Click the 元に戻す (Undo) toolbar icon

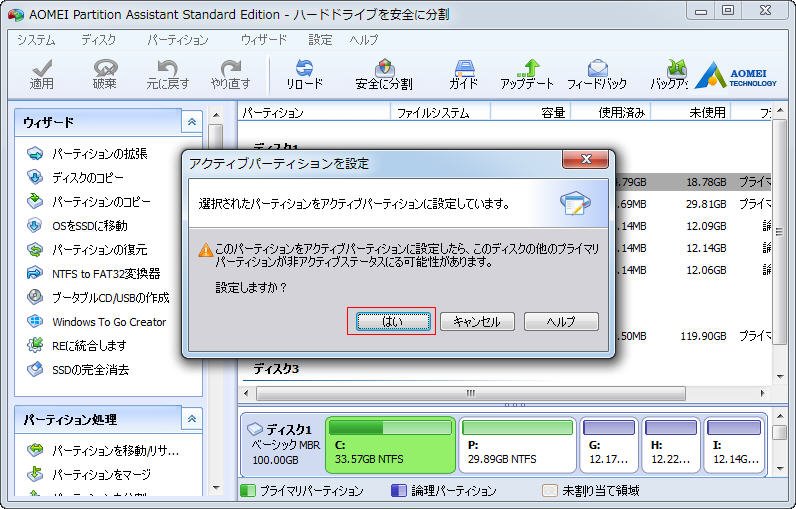click(168, 75)
